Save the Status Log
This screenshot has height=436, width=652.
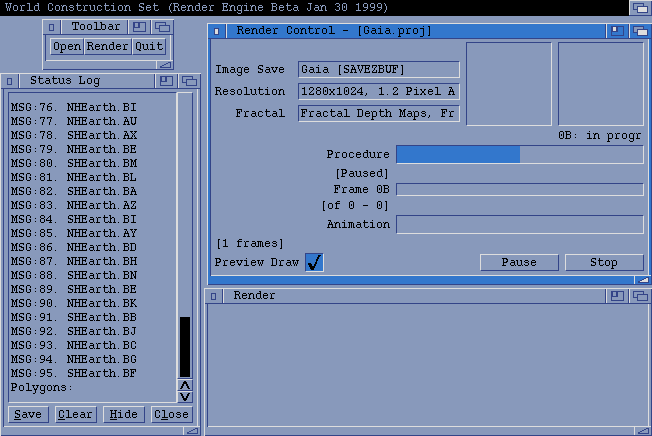tap(28, 414)
